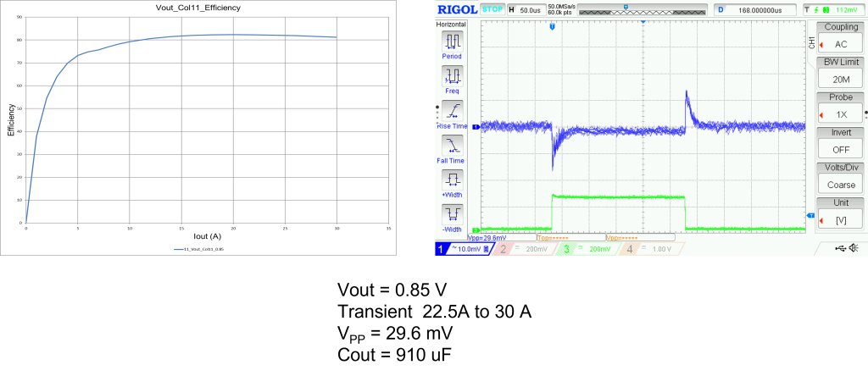This screenshot has width=868, height=376.
Task: Choose the Rise Time measurement icon
Action: (452, 110)
